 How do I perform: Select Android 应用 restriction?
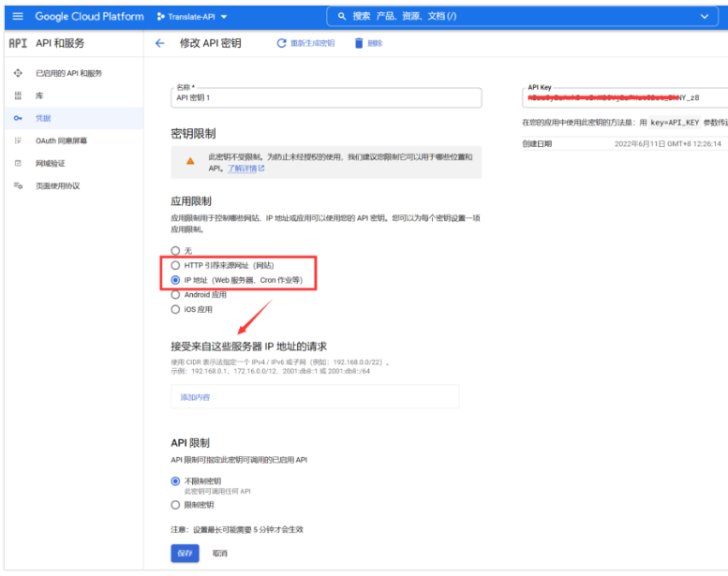[175, 295]
